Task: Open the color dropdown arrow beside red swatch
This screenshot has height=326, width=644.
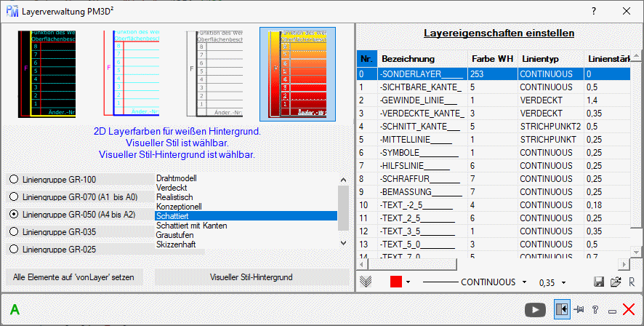Action: pyautogui.click(x=408, y=282)
